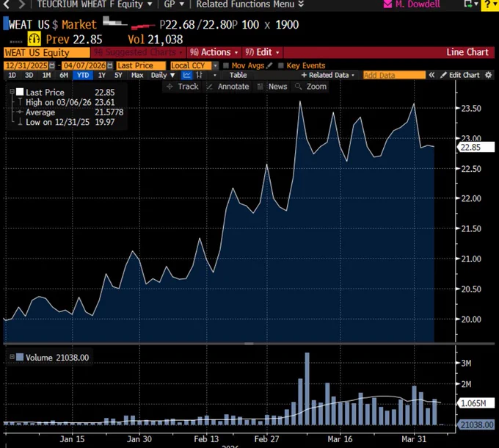
Task: Edit moving averages pencil icon
Action: coord(269,65)
